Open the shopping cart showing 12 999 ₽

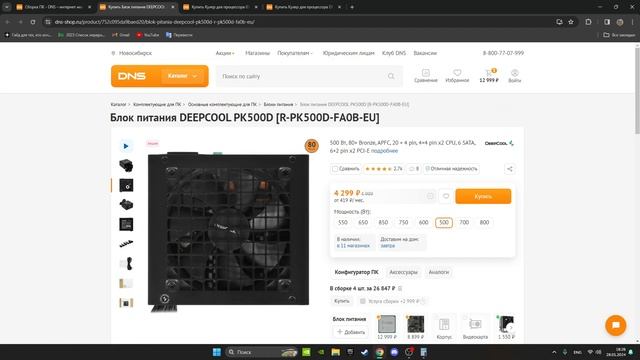tap(489, 76)
